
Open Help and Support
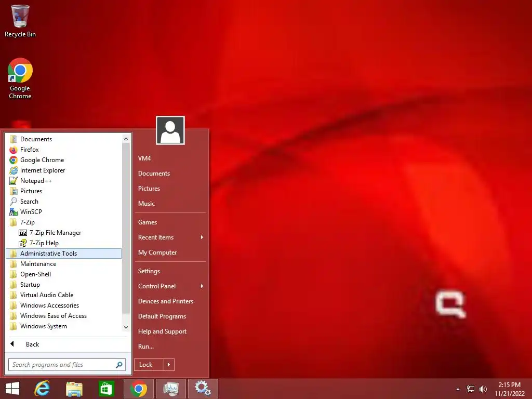pyautogui.click(x=170, y=331)
